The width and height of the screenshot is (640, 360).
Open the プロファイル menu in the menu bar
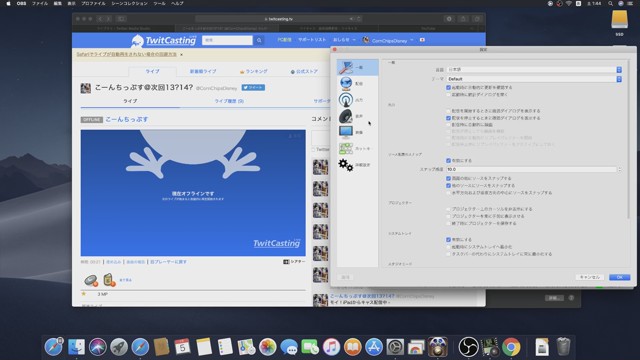coord(93,3)
